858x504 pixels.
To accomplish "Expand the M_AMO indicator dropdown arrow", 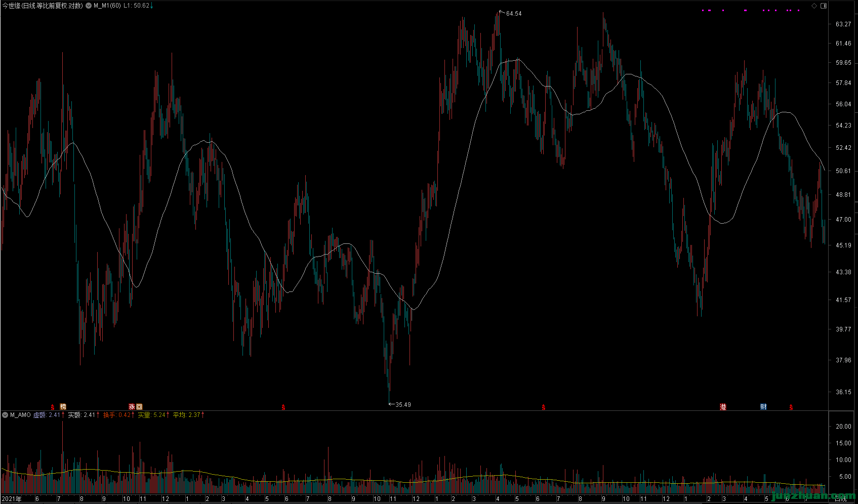I will [x=5, y=415].
